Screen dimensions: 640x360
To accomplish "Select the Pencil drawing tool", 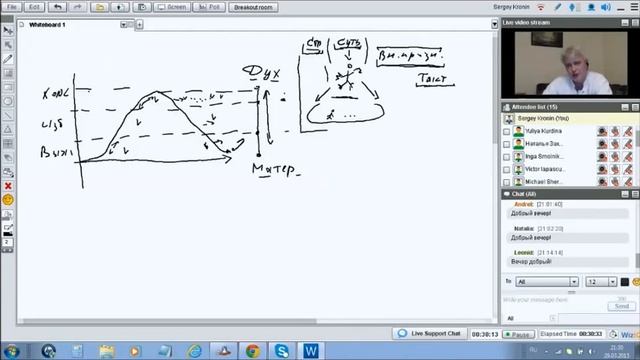I will point(8,59).
